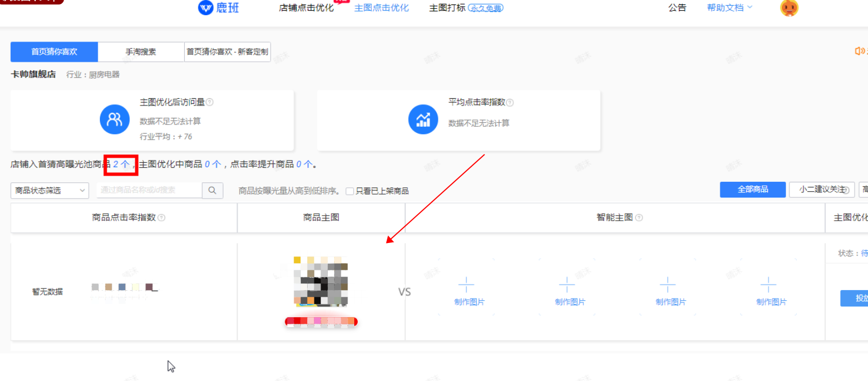The image size is (868, 381).
Task: Click the 全部商品 filter button
Action: click(x=752, y=190)
